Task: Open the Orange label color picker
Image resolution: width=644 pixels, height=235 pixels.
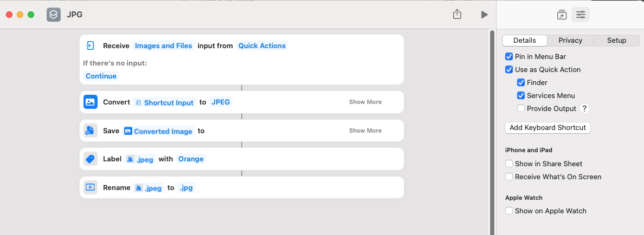Action: pos(191,159)
